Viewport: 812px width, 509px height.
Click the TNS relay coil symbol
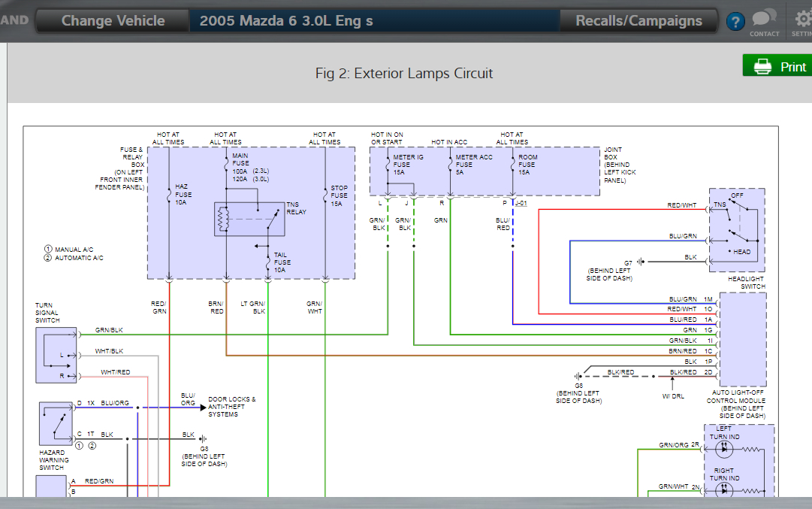point(223,219)
